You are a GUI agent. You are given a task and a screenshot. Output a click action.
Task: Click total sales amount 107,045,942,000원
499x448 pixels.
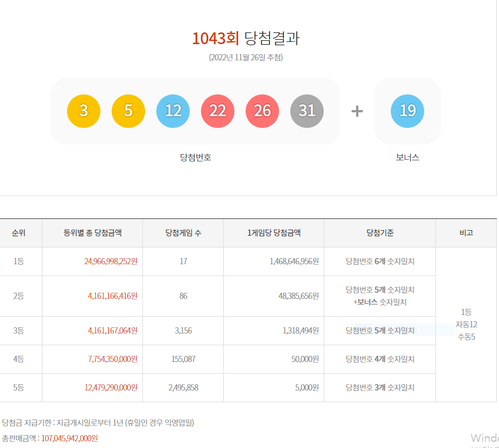69,439
